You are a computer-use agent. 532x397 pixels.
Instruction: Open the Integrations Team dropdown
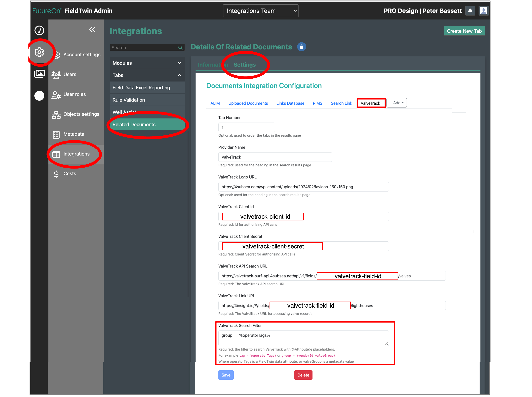click(x=261, y=11)
